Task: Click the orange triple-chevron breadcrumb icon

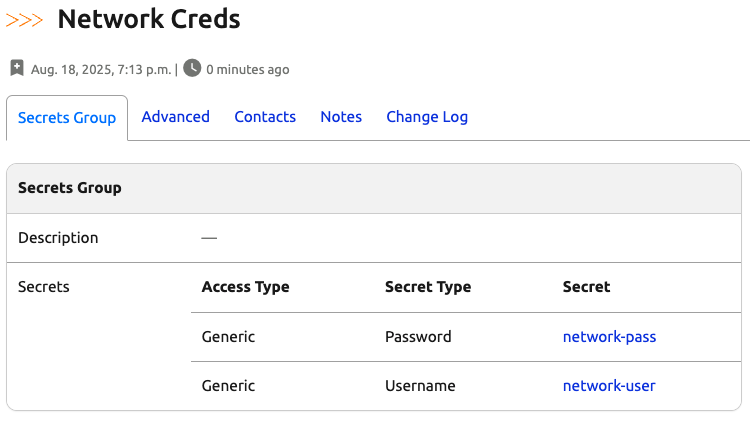Action: (x=25, y=20)
